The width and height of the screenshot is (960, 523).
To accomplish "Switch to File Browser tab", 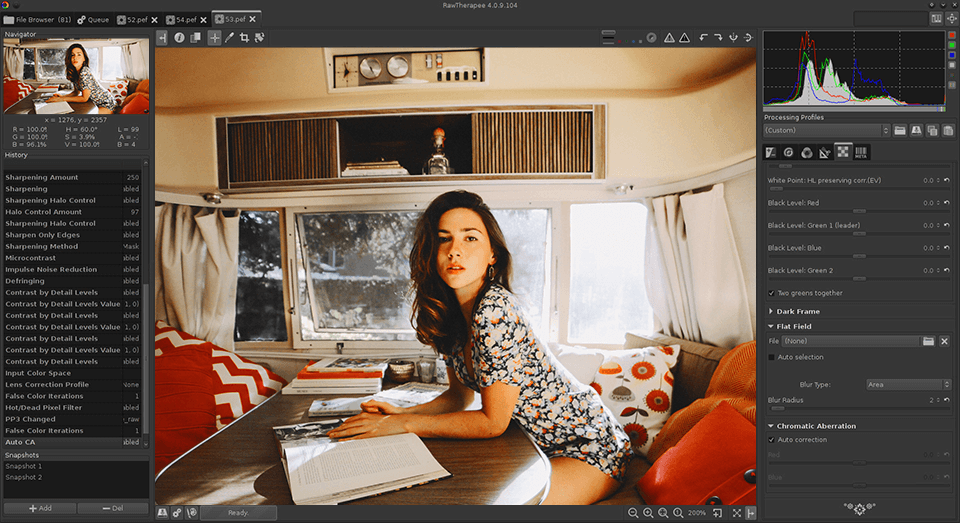I will [x=37, y=20].
